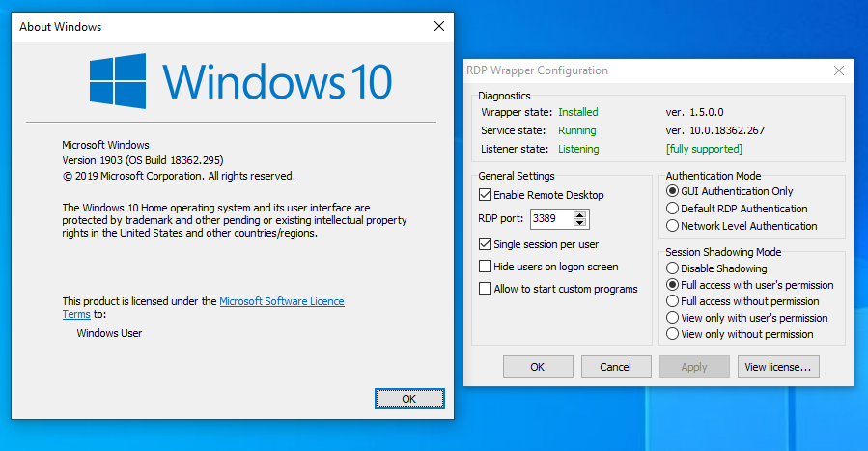Click the "Running" service state value

(x=576, y=130)
